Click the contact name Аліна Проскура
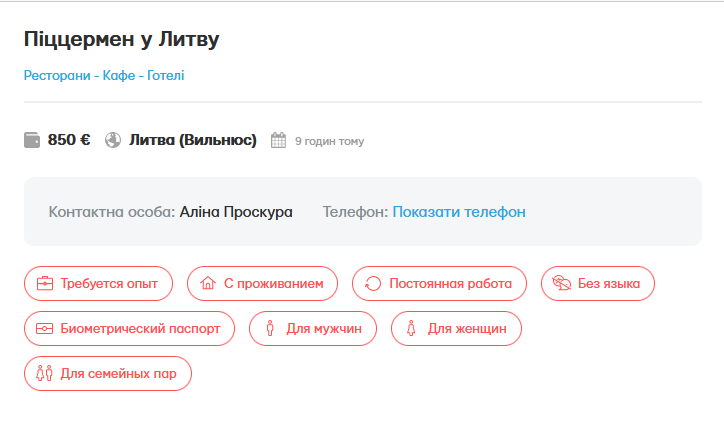The width and height of the screenshot is (724, 426). coord(236,212)
